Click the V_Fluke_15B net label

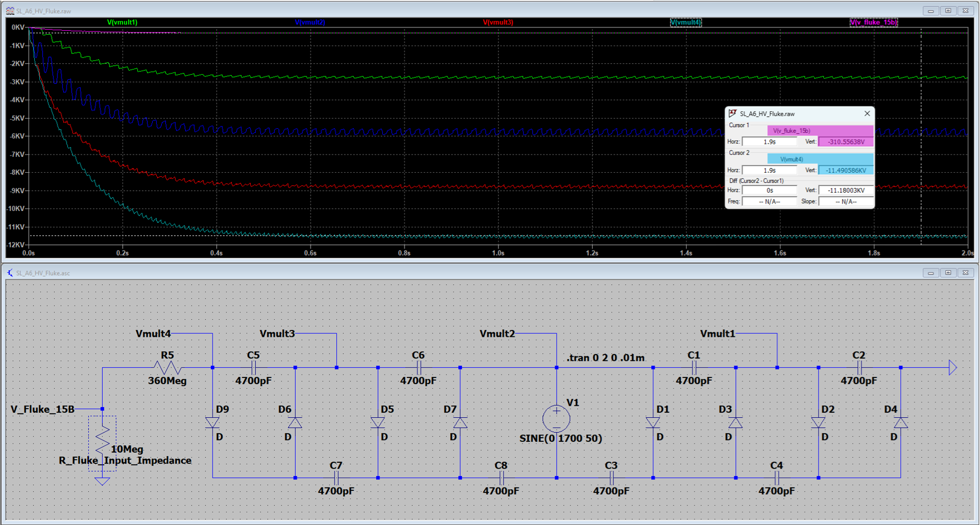coord(43,409)
